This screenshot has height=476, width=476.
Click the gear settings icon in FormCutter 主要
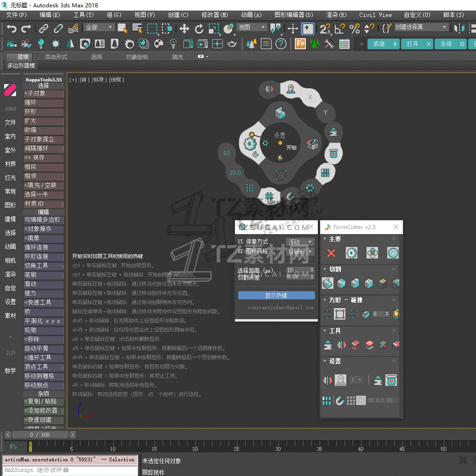(351, 253)
